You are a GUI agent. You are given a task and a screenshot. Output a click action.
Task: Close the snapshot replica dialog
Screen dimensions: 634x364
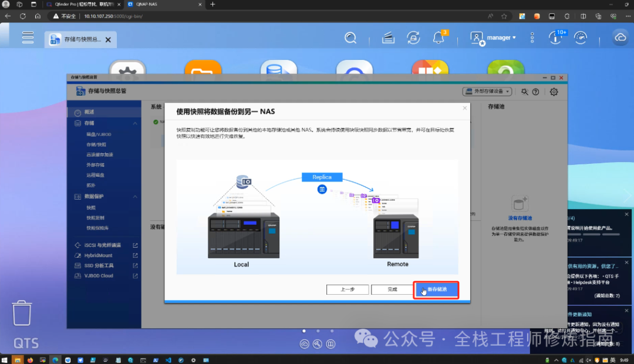(464, 108)
